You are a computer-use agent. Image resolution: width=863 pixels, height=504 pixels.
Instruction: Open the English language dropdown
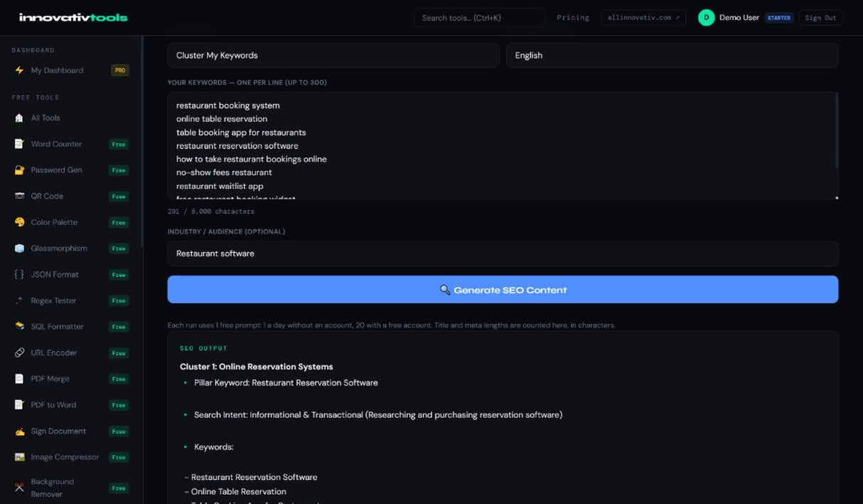tap(672, 55)
